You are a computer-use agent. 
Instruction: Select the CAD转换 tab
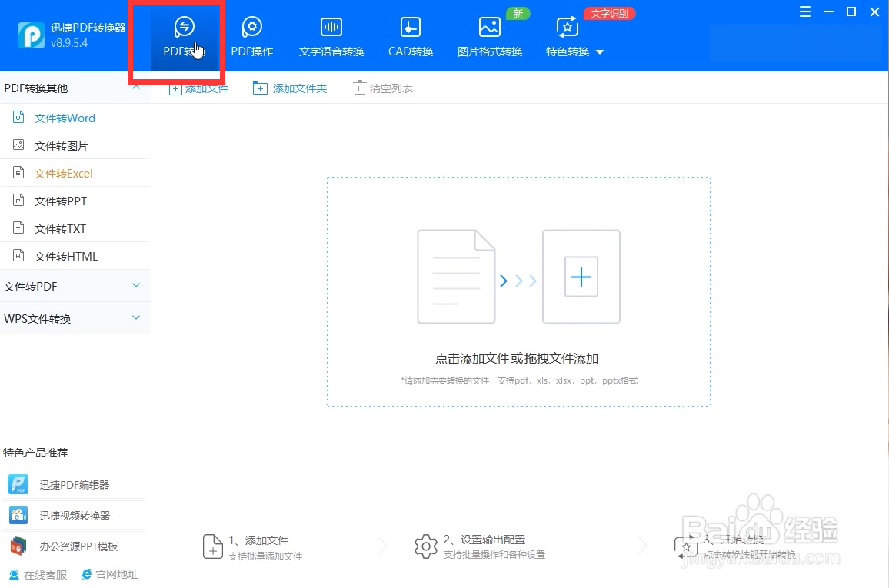(411, 37)
